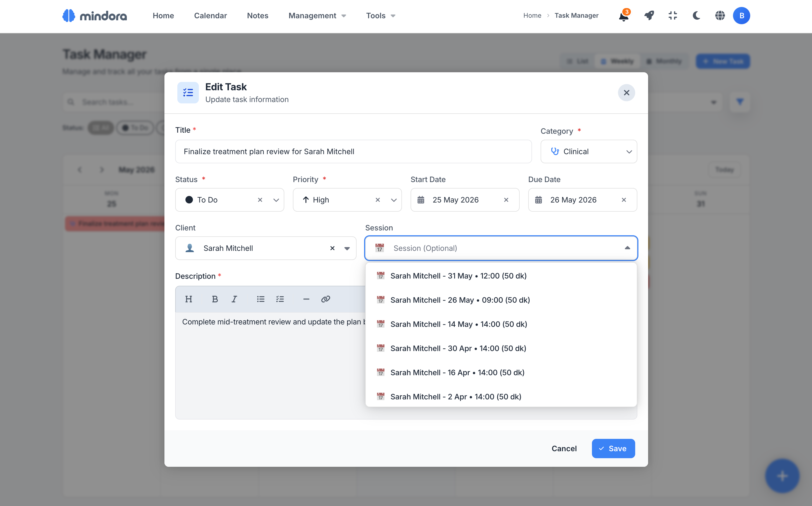Click the Start Date field 25 May 2026
The image size is (812, 506).
pos(465,200)
